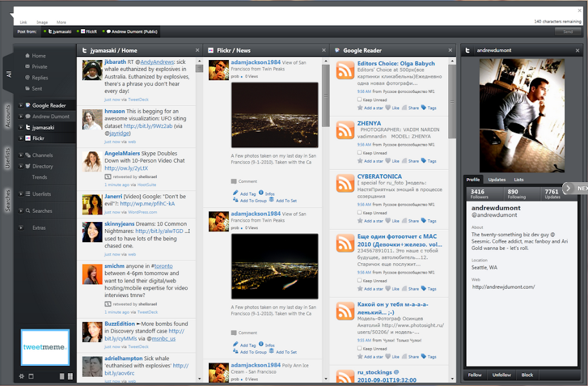Expand the Extras section arrow
Viewport: 588px width, 386px height.
click(x=21, y=228)
